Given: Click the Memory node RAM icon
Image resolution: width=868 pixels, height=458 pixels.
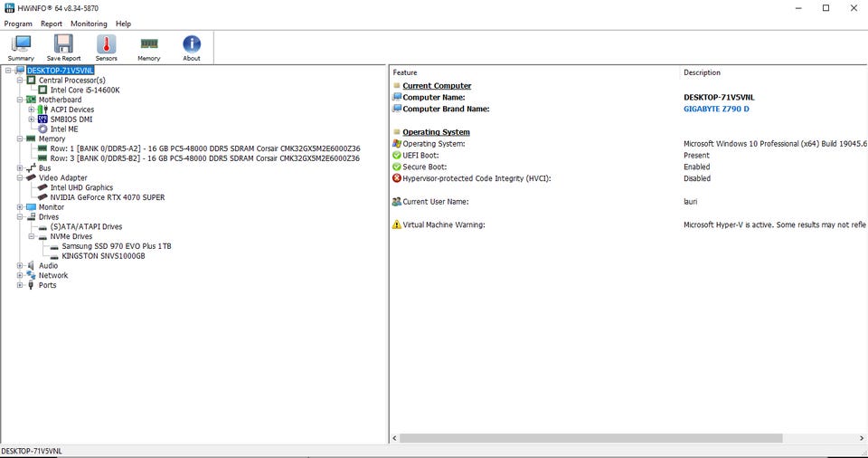Looking at the screenshot, I should 31,138.
